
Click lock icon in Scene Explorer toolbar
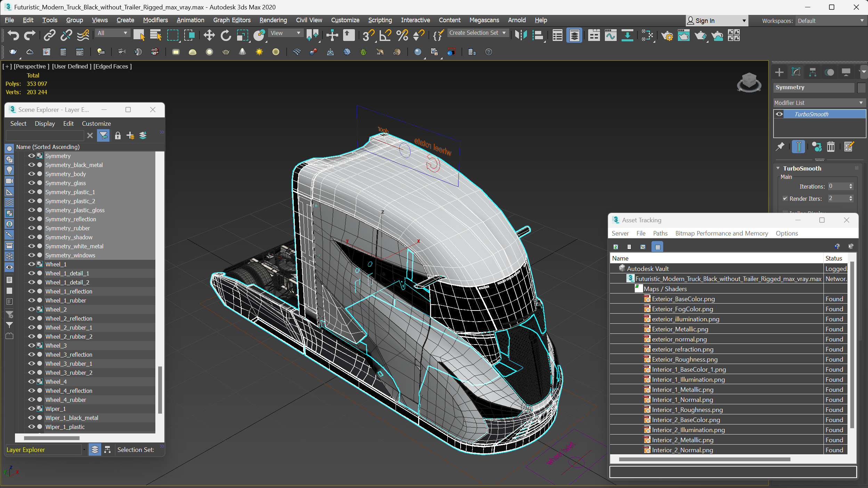pyautogui.click(x=118, y=135)
